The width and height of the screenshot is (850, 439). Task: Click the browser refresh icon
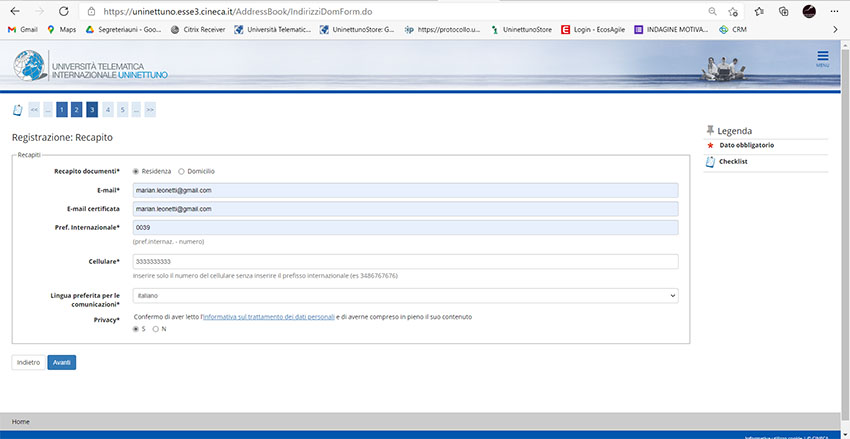(64, 11)
